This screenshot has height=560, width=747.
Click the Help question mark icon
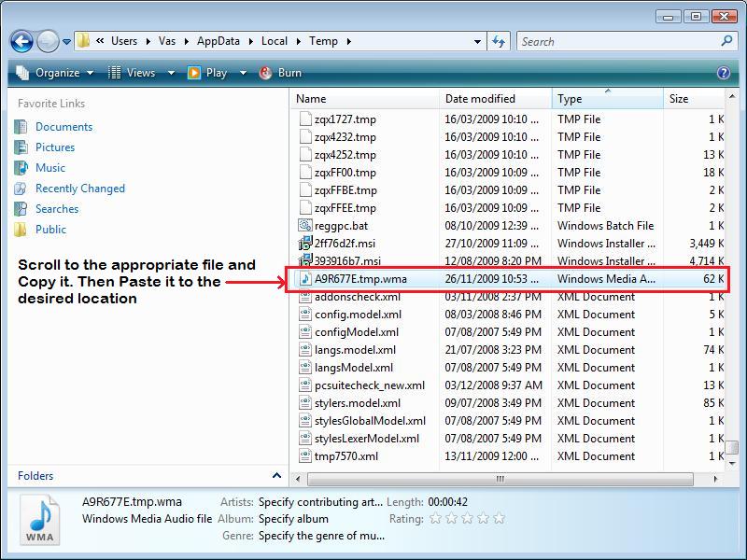pos(724,73)
